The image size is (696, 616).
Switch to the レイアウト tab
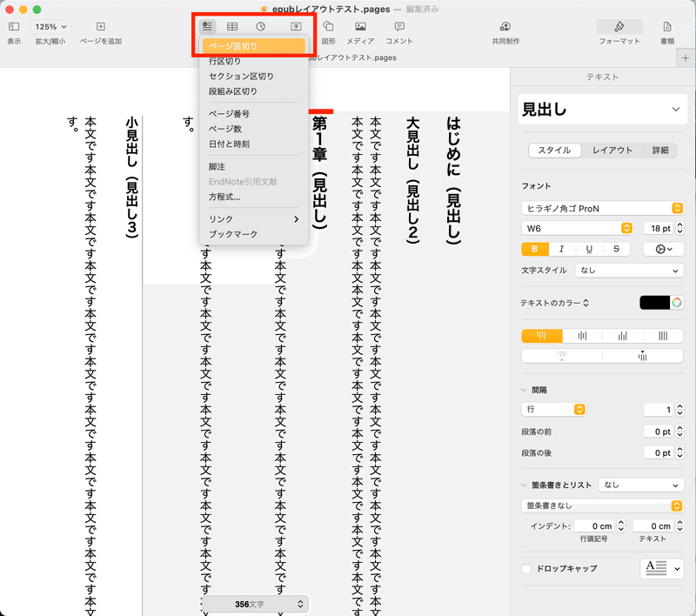612,151
